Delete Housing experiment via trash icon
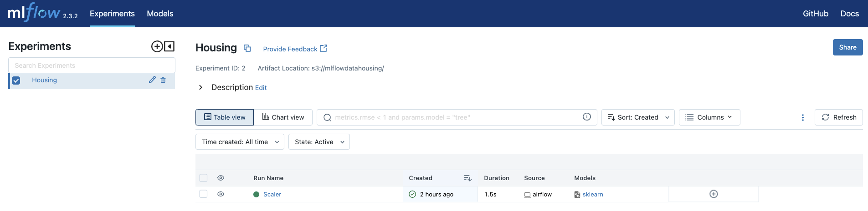868x211 pixels. (x=163, y=80)
